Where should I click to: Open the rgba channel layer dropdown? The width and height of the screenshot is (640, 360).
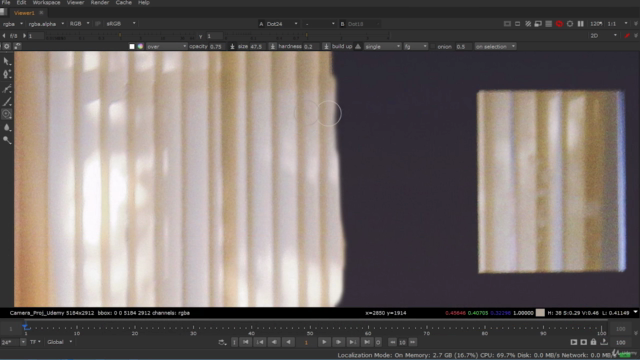coord(13,24)
